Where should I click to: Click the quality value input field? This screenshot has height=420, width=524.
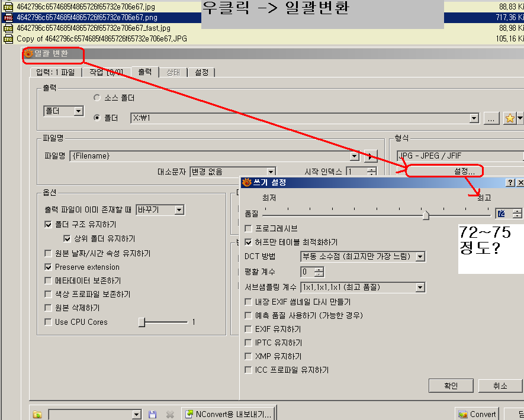coord(504,214)
